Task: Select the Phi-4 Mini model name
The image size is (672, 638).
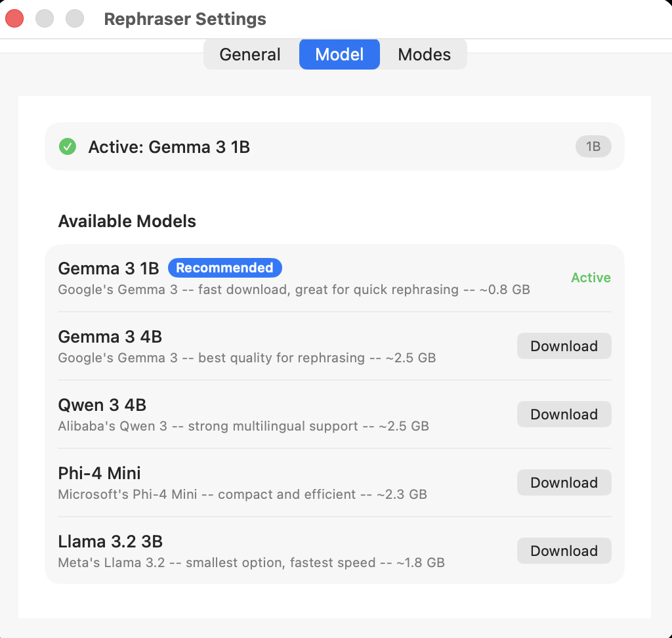Action: click(x=99, y=473)
